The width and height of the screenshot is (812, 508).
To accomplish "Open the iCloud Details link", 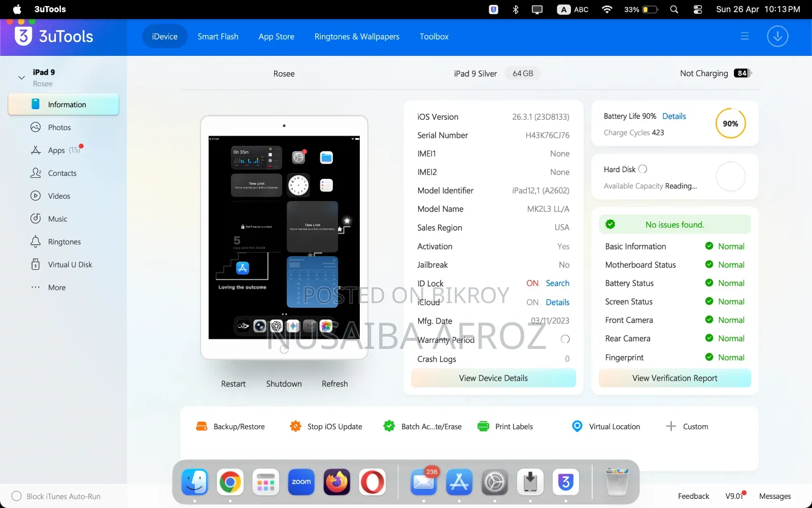I will point(557,302).
